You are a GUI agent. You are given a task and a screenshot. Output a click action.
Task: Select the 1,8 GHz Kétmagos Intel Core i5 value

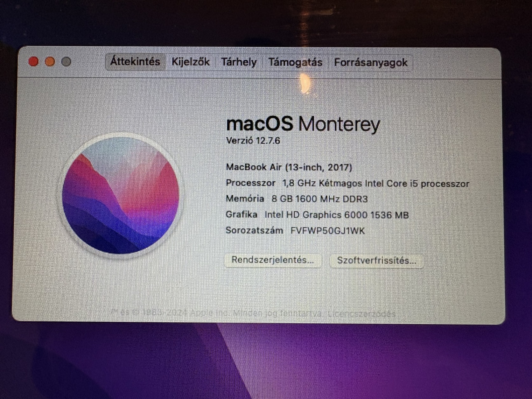376,184
